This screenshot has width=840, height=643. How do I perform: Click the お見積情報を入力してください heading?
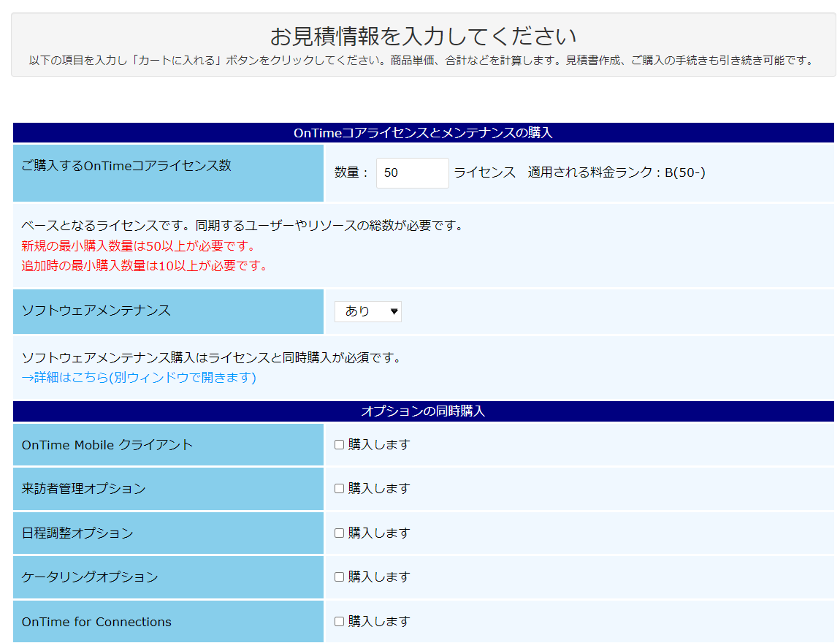click(423, 37)
